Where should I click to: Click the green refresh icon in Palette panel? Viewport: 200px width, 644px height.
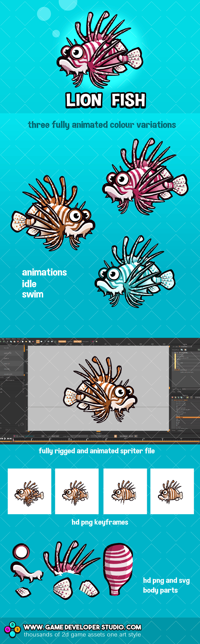(x=199, y=350)
